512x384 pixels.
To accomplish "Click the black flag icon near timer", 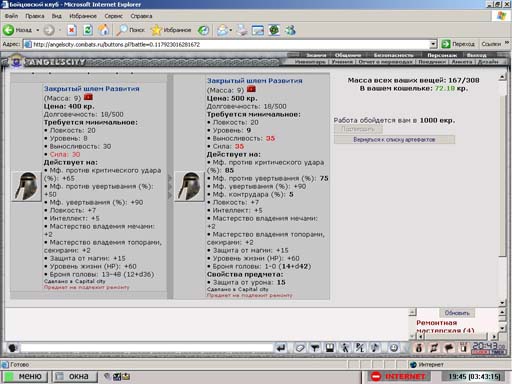I will coord(449,348).
